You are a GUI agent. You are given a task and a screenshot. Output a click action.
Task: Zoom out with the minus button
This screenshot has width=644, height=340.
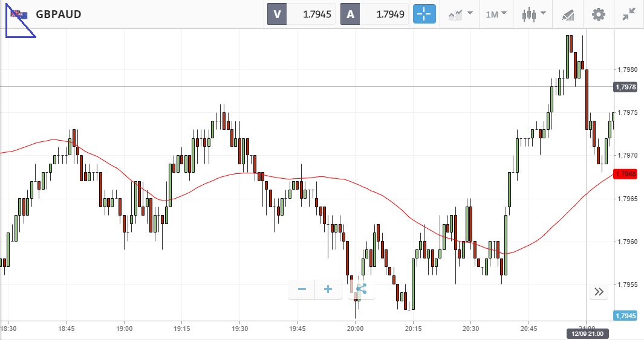click(x=302, y=289)
